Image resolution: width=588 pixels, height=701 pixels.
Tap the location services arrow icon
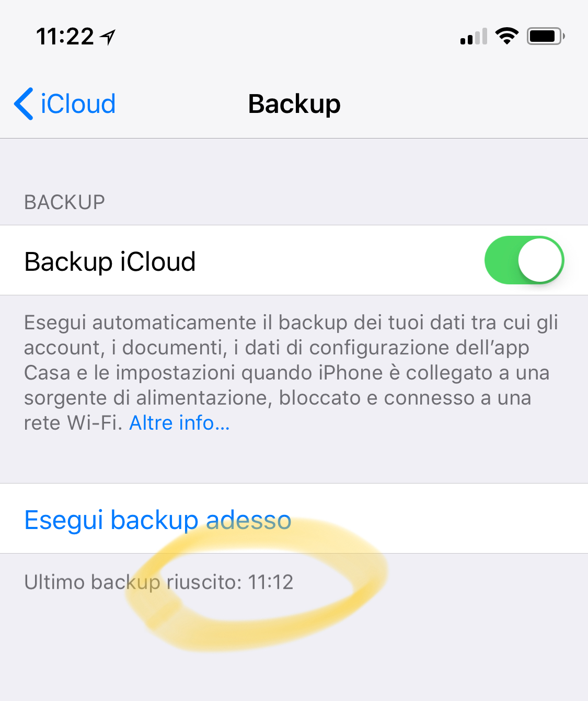point(108,37)
